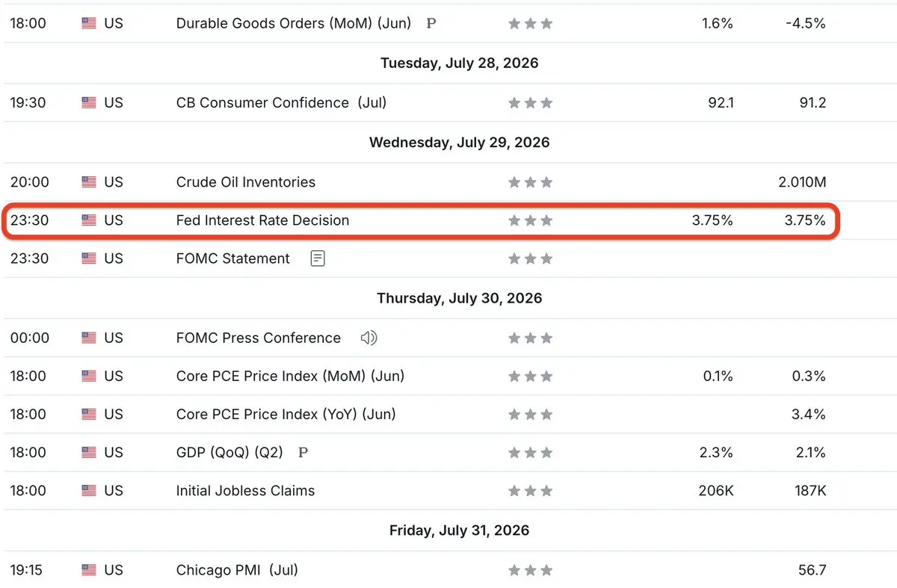The height and width of the screenshot is (588, 897).
Task: Open the Durable Goods Orders (MoM) event
Action: [x=294, y=23]
